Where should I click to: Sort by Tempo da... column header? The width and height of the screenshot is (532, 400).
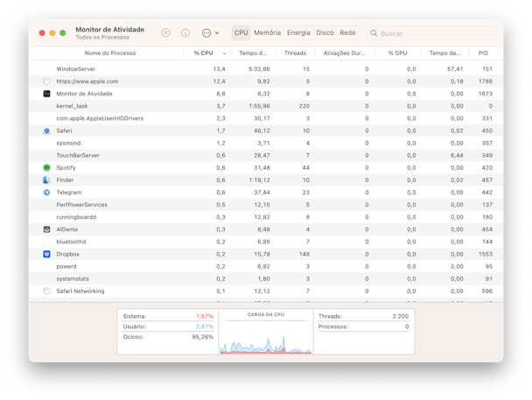[444, 53]
